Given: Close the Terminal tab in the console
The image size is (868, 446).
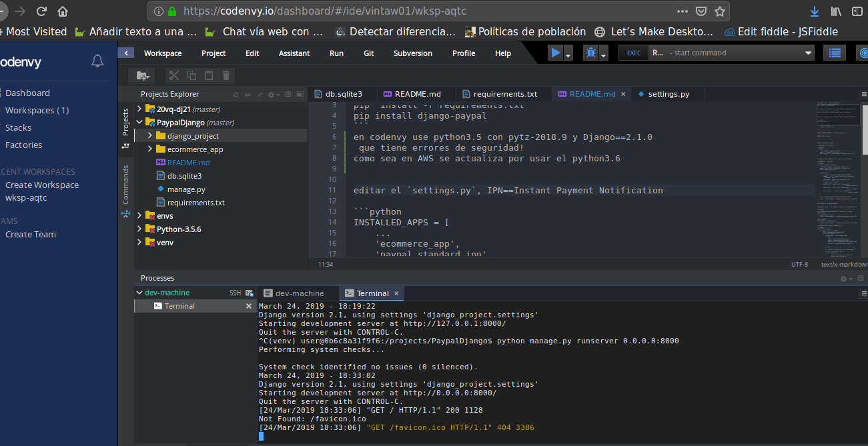Looking at the screenshot, I should [396, 293].
